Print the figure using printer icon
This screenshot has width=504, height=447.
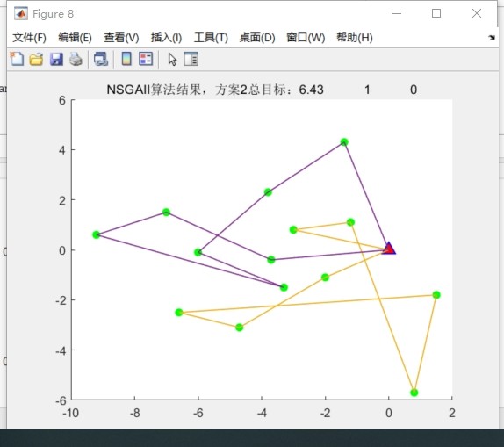click(76, 60)
